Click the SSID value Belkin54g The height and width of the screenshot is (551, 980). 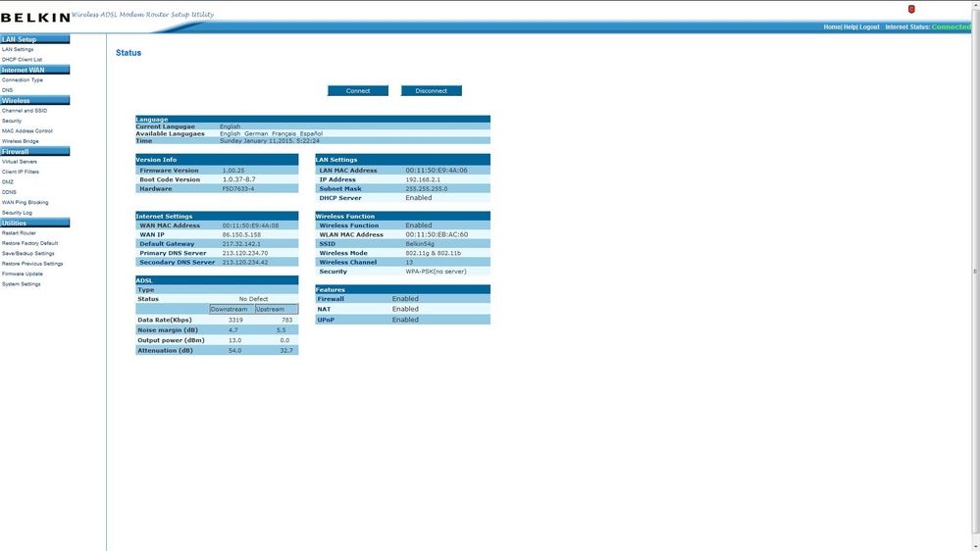click(420, 244)
